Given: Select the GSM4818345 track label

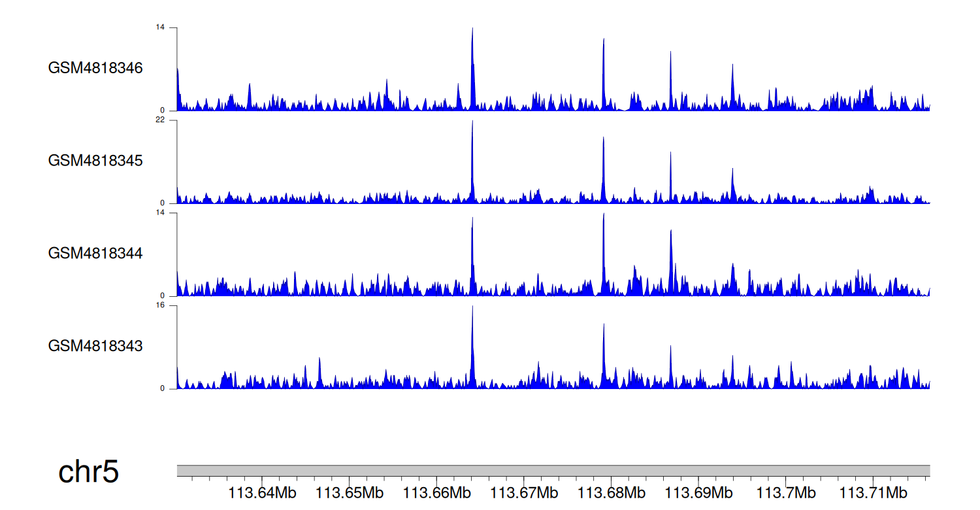Looking at the screenshot, I should [x=95, y=161].
